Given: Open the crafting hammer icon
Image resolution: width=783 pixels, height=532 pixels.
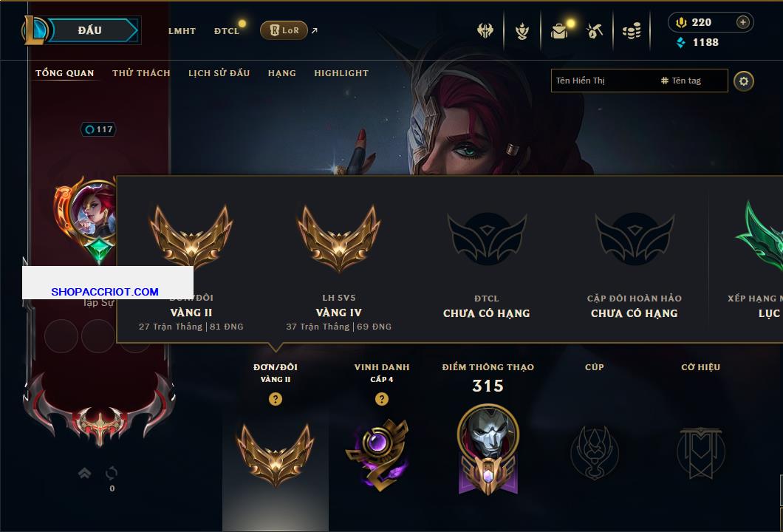Looking at the screenshot, I should (x=595, y=32).
